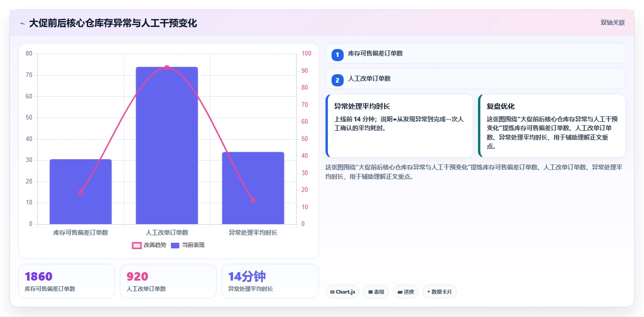Click the right axis value 100
Image resolution: width=644 pixels, height=317 pixels.
[x=306, y=54]
